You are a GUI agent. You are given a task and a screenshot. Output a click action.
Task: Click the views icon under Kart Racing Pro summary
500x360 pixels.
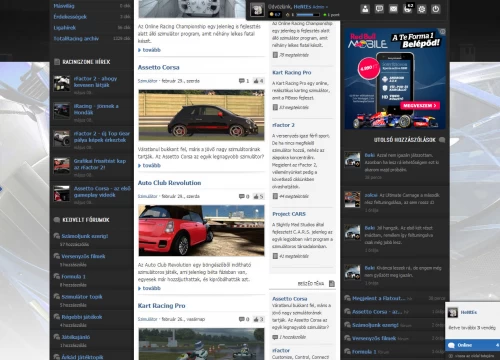[275, 107]
